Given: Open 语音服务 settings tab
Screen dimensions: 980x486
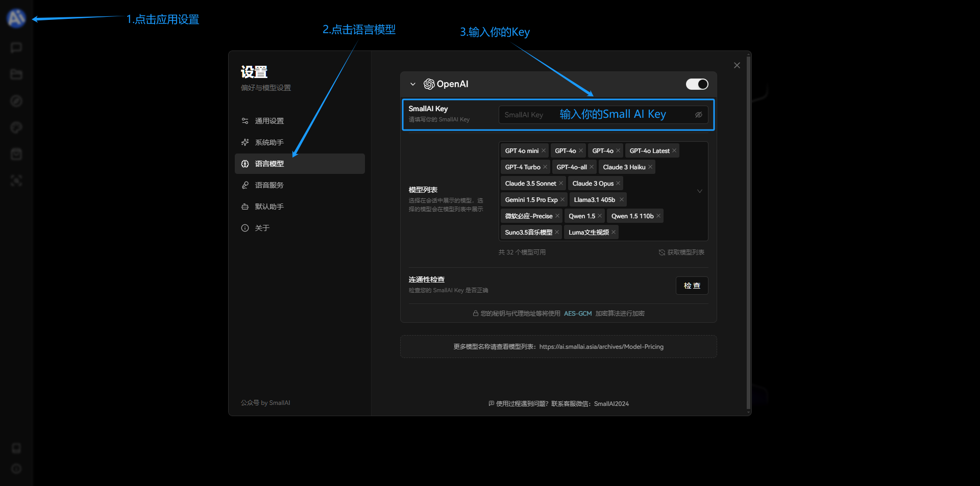Looking at the screenshot, I should click(300, 185).
